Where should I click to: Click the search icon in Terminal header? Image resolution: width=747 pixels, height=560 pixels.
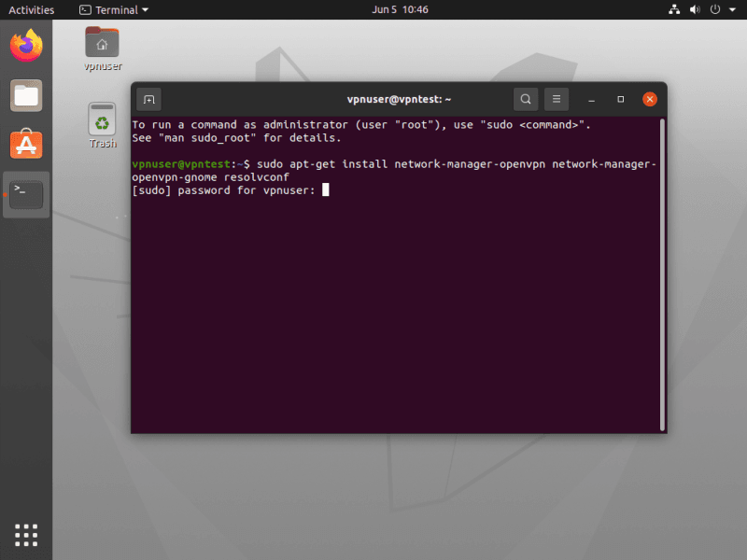click(526, 99)
